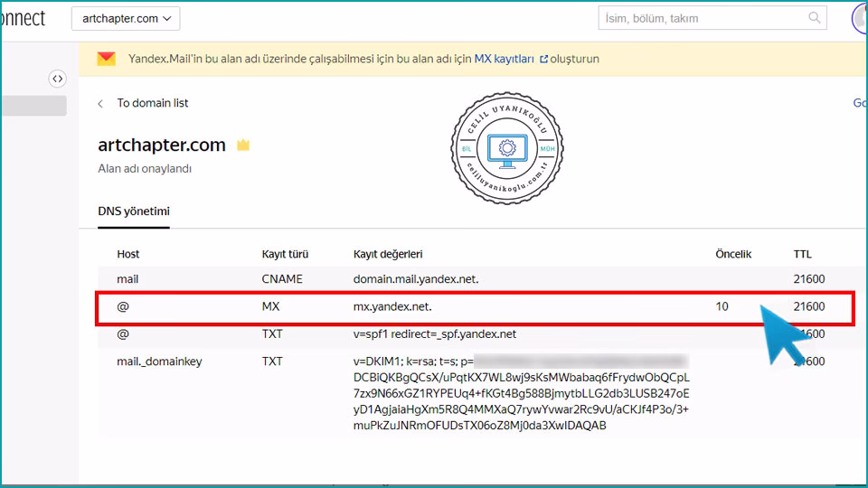Click the external link icon beside MX kayıtları
868x488 pixels.
pos(543,60)
